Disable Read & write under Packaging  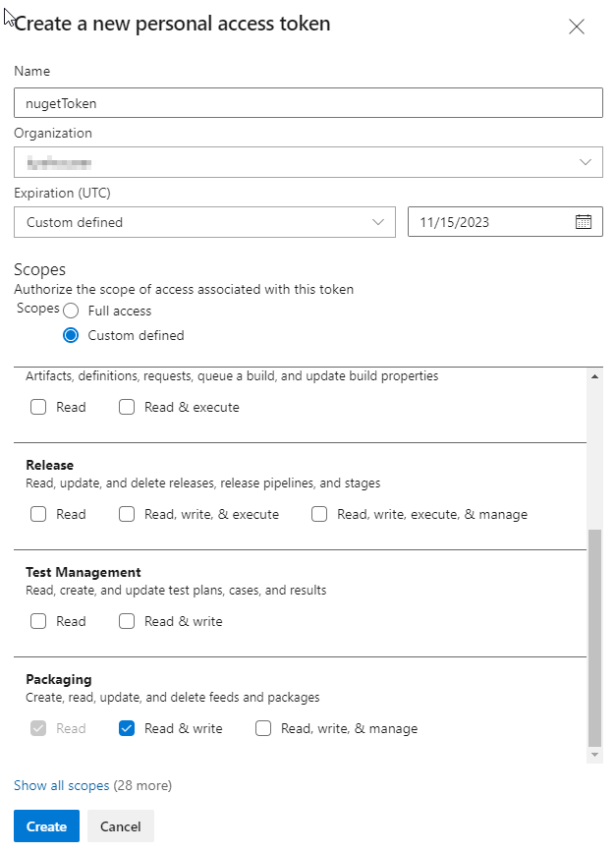127,728
